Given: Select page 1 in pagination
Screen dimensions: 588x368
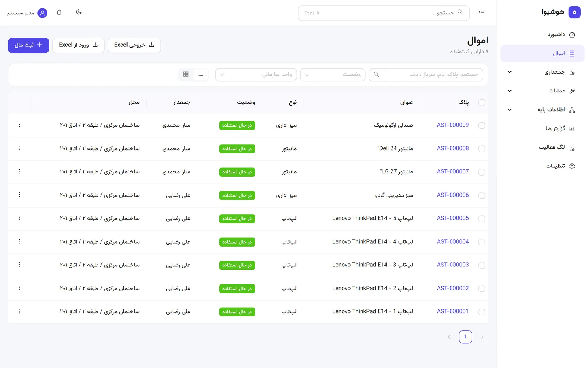Looking at the screenshot, I should click(465, 337).
